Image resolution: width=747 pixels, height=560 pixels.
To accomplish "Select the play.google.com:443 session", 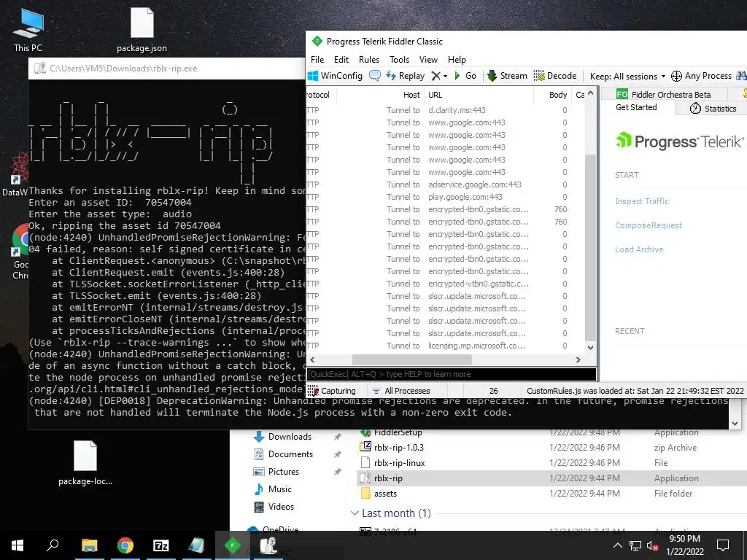I will [445, 197].
